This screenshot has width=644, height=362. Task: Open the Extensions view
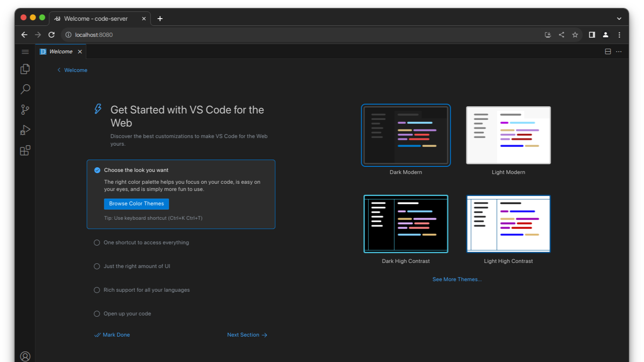[25, 150]
